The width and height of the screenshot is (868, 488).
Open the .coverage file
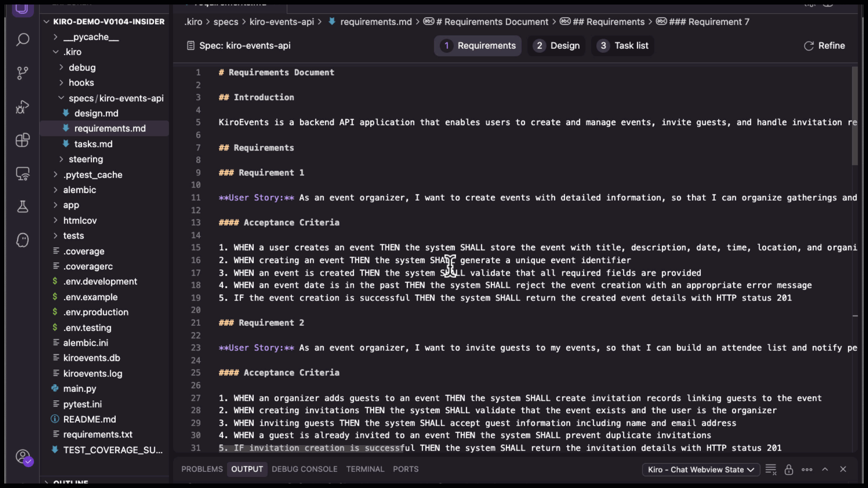[104, 251]
